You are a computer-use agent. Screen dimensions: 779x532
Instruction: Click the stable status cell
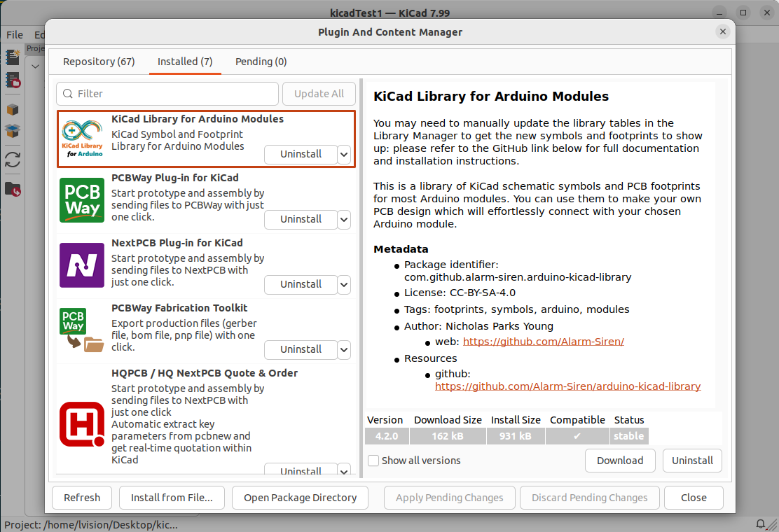[629, 436]
